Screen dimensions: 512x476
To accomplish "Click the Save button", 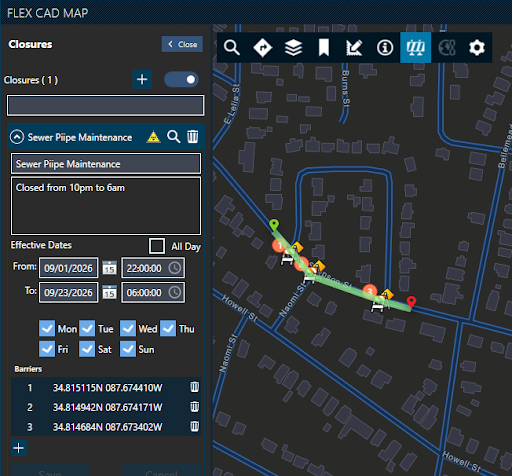I will pyautogui.click(x=50, y=471).
